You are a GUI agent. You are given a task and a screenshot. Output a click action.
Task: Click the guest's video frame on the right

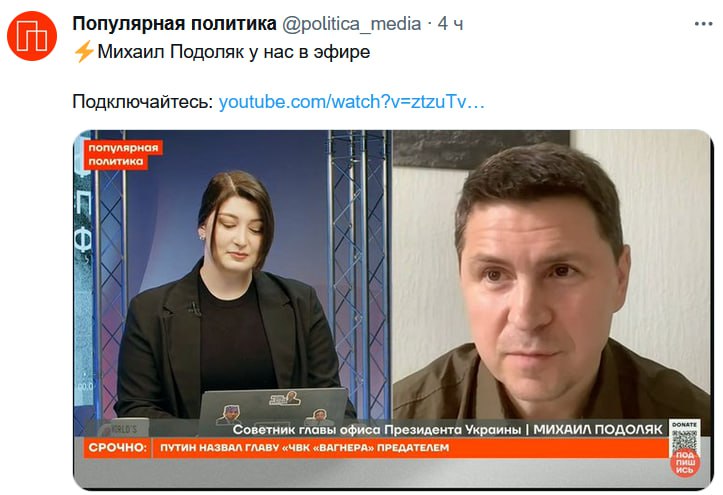tap(551, 275)
